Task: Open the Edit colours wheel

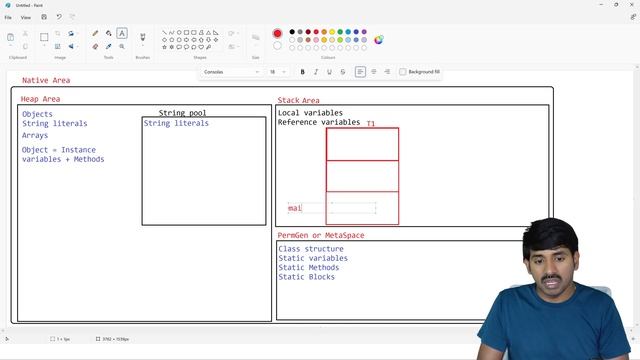Action: click(x=378, y=40)
